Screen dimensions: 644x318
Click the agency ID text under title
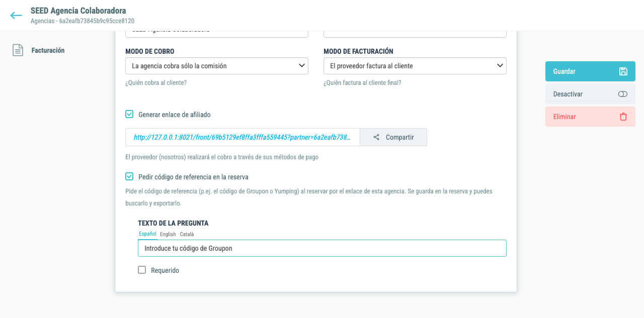tap(83, 21)
